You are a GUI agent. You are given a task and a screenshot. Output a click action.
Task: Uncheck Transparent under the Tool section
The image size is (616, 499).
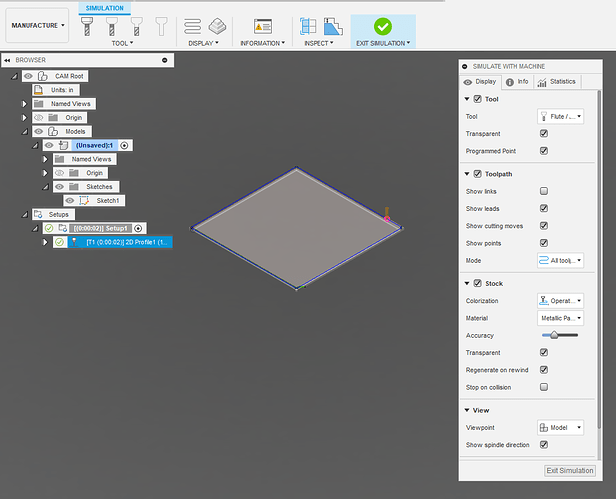(x=544, y=134)
